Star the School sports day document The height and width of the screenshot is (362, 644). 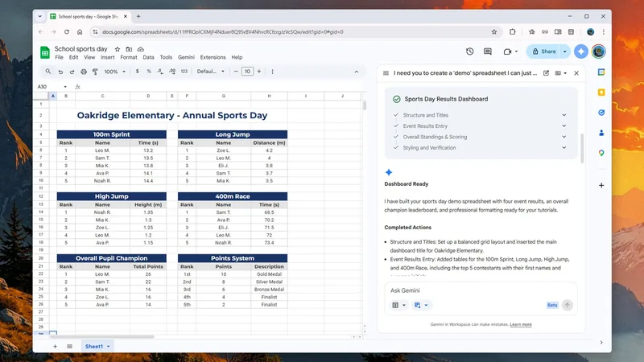click(x=117, y=49)
